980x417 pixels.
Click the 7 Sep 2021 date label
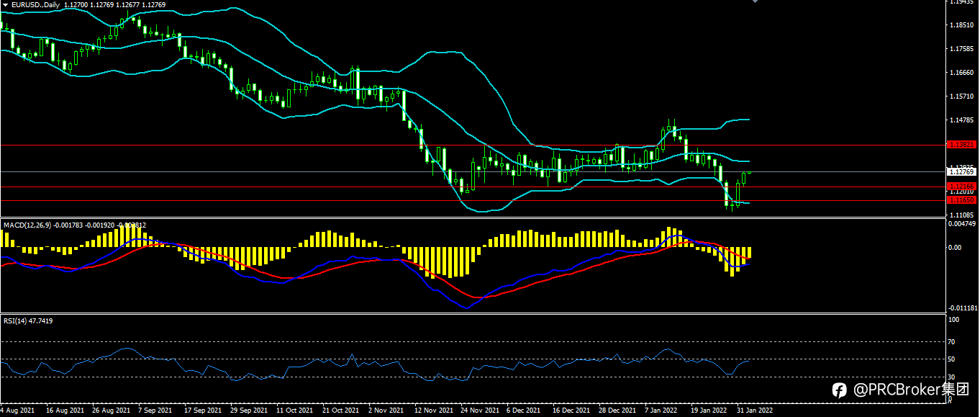[x=155, y=411]
